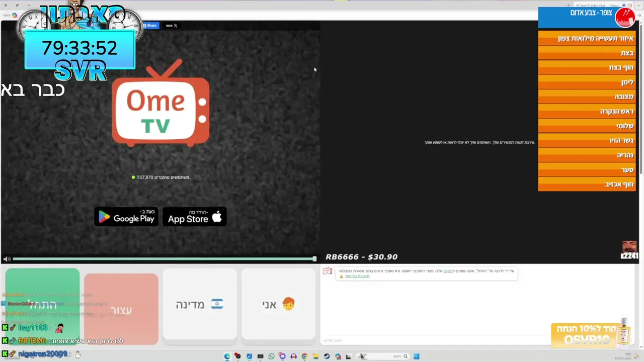Viewport: 644px width, 362px height.
Task: Click the App Store download badge
Action: [x=195, y=217]
